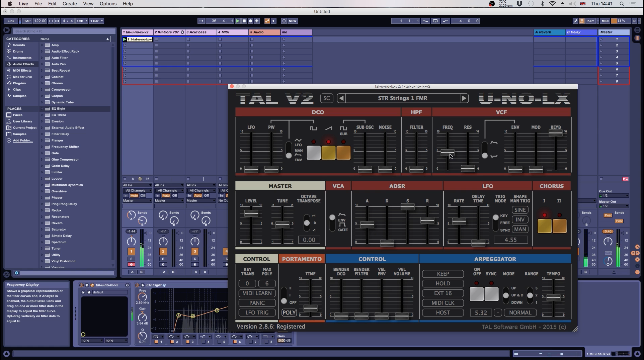
Task: Toggle the Arpeggiator SYNC button
Action: pyautogui.click(x=491, y=294)
